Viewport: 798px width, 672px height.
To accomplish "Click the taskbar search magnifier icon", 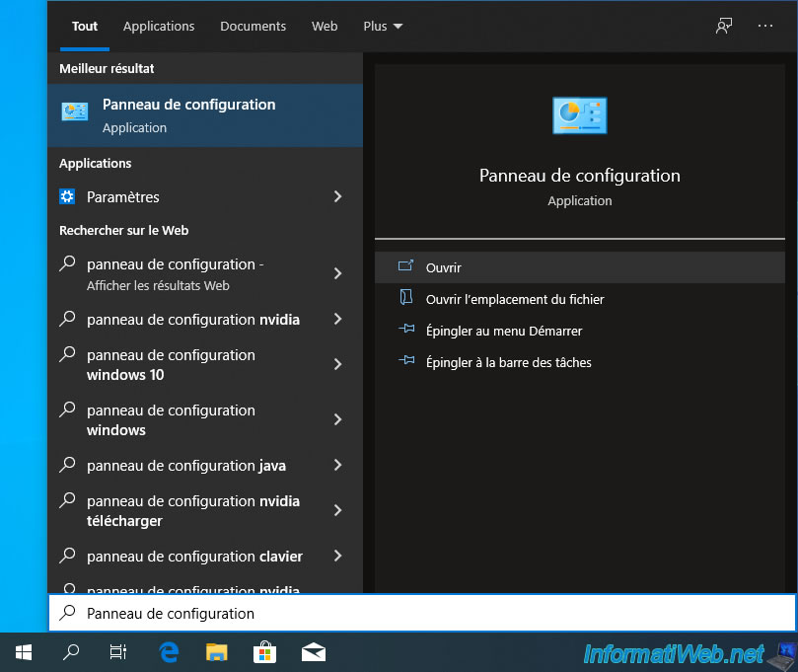I will click(71, 652).
